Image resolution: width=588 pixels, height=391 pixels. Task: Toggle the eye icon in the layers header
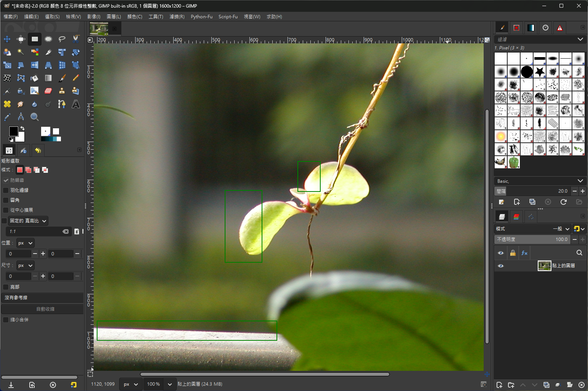pos(501,253)
